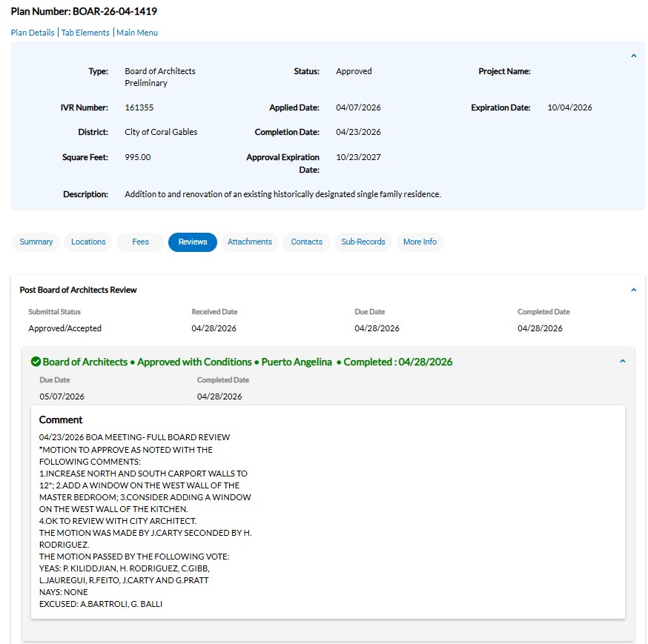
Task: Select the Completion Date 04/23/2026
Action: [358, 132]
